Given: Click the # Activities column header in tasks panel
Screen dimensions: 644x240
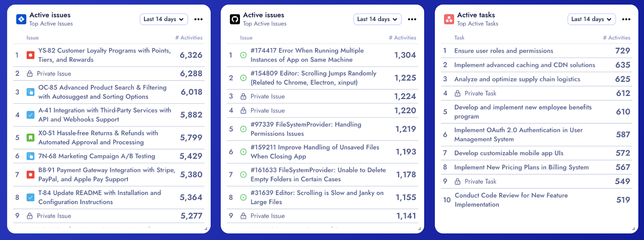Looking at the screenshot, I should [x=617, y=37].
